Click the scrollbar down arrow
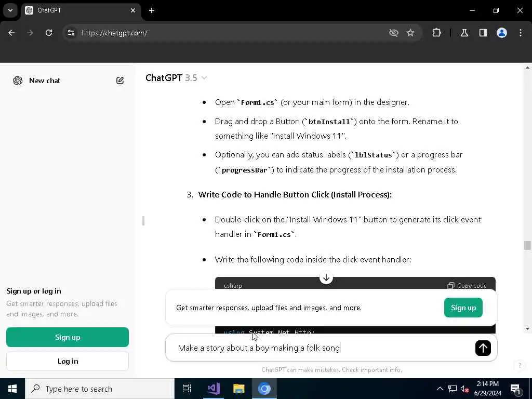 pyautogui.click(x=527, y=328)
